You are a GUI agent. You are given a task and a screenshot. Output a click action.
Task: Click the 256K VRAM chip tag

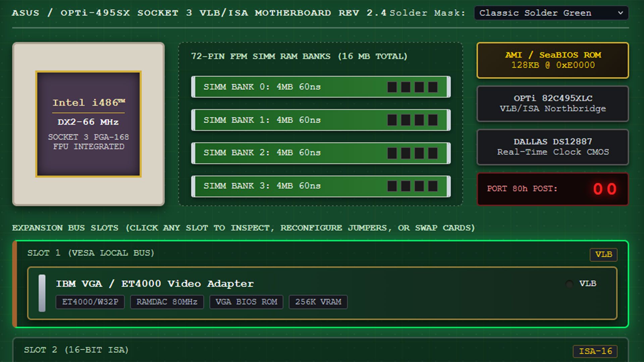318,302
